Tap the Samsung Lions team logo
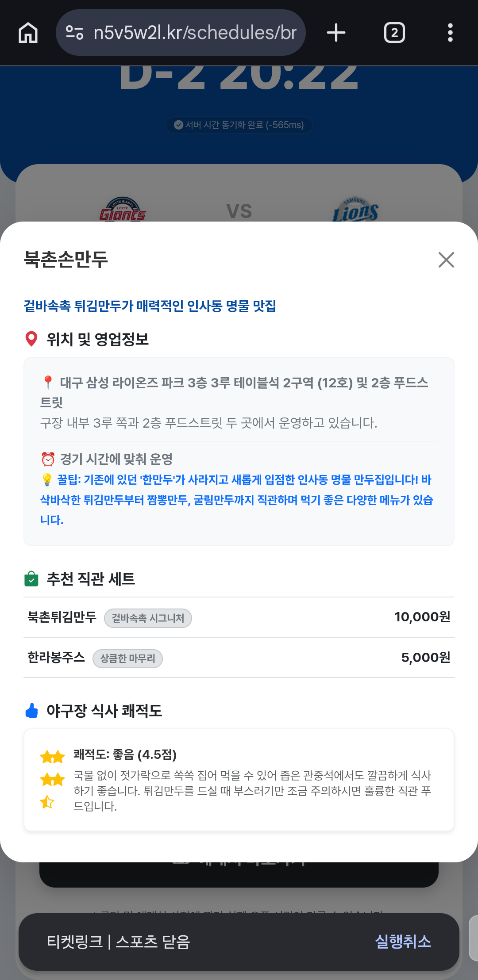The image size is (478, 980). pyautogui.click(x=355, y=211)
